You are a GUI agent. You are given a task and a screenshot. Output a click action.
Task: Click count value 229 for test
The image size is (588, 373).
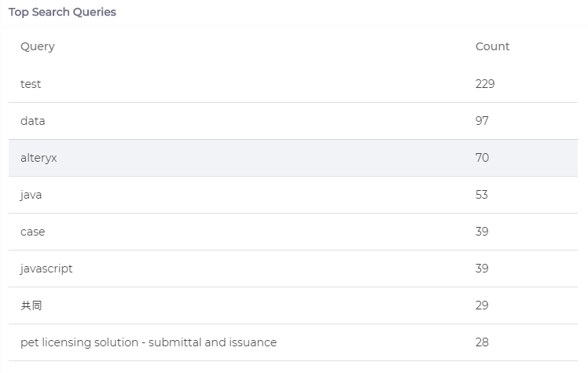click(485, 84)
